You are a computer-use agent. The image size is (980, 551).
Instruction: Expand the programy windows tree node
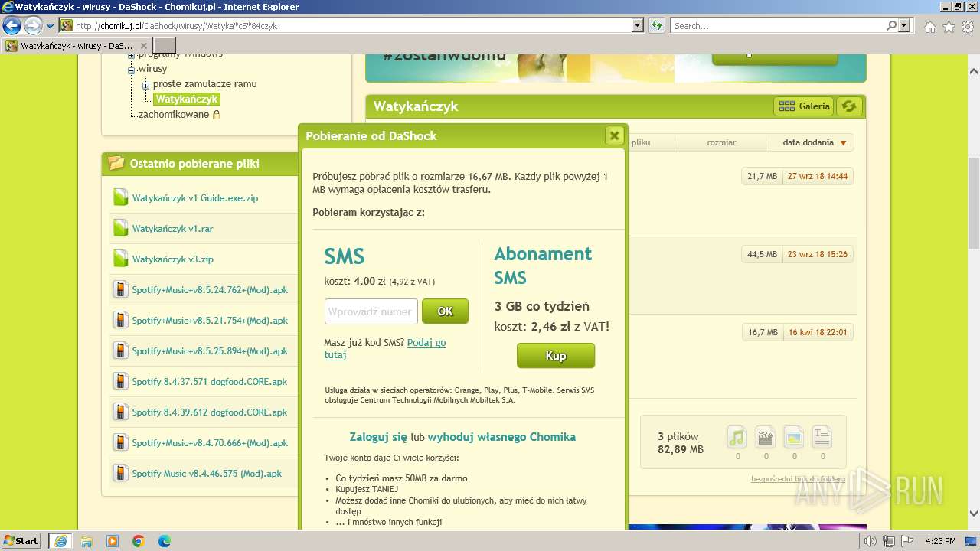(132, 55)
